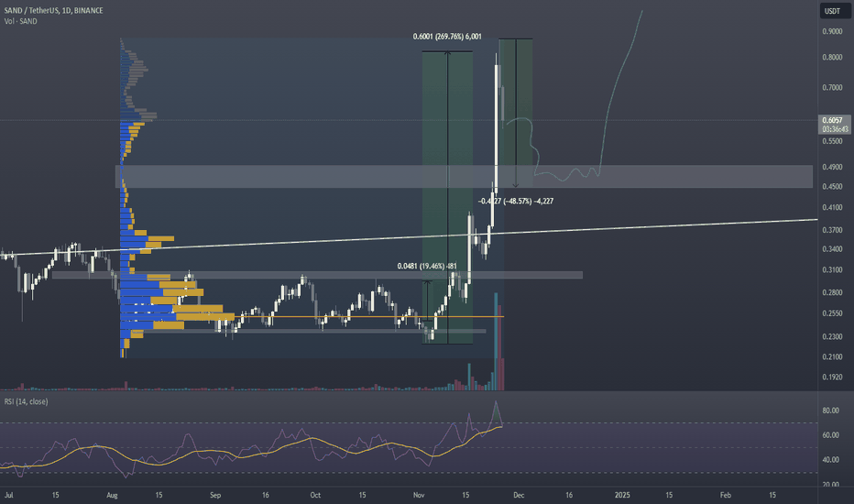Click the SAND / TetherUS symbol title
Screen dimensions: 854x504
53,10
